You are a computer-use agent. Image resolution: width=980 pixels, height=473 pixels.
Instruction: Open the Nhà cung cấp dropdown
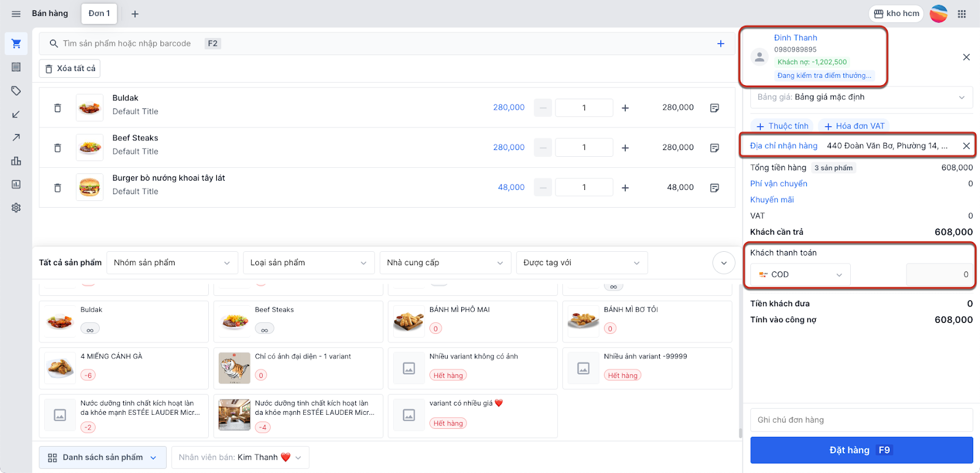coord(445,263)
